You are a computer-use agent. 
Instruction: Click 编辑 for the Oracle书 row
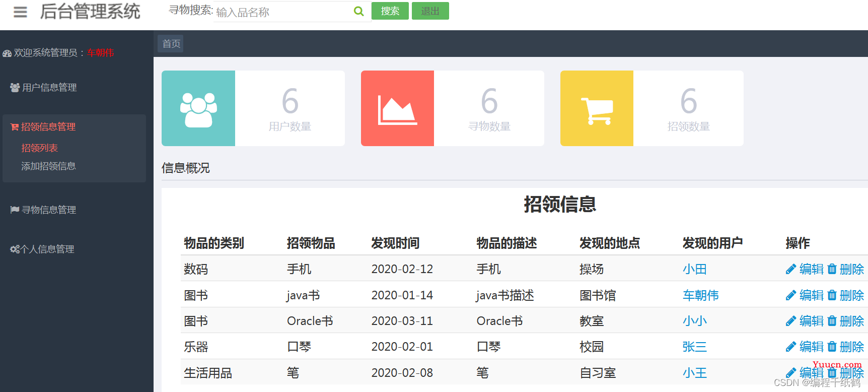[x=812, y=321]
